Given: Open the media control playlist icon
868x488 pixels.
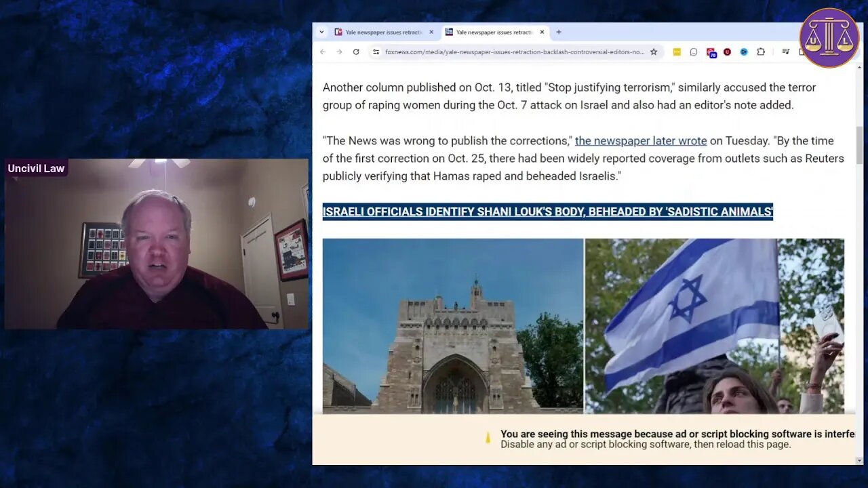Looking at the screenshot, I should click(785, 52).
